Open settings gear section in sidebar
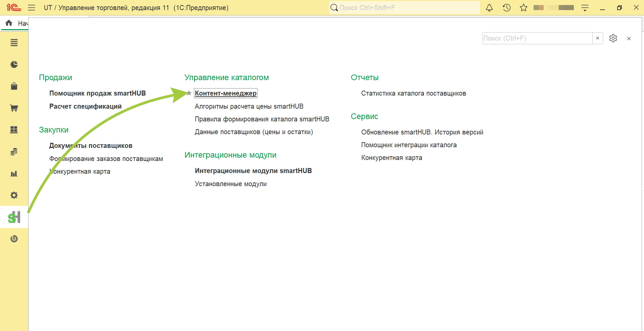This screenshot has width=644, height=331. coord(14,195)
